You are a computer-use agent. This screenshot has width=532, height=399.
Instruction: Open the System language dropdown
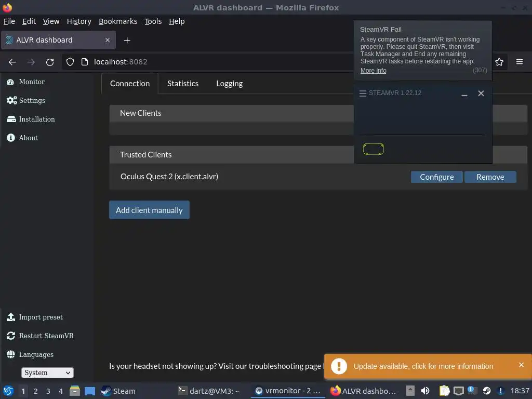(x=47, y=373)
